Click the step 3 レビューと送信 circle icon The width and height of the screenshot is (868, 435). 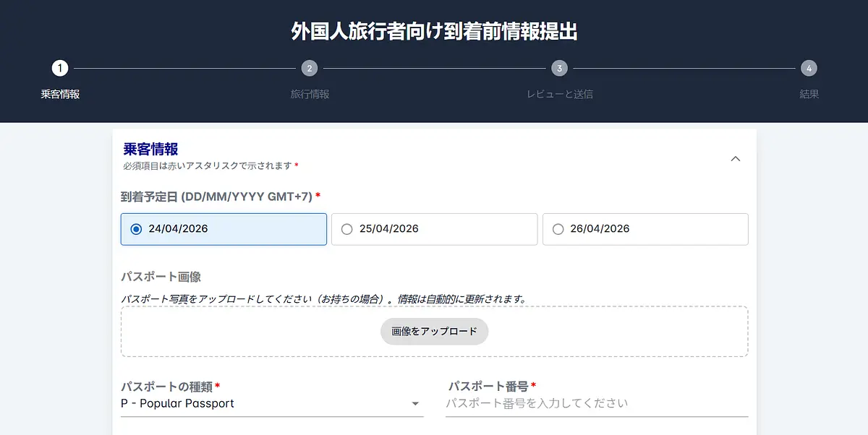[559, 68]
